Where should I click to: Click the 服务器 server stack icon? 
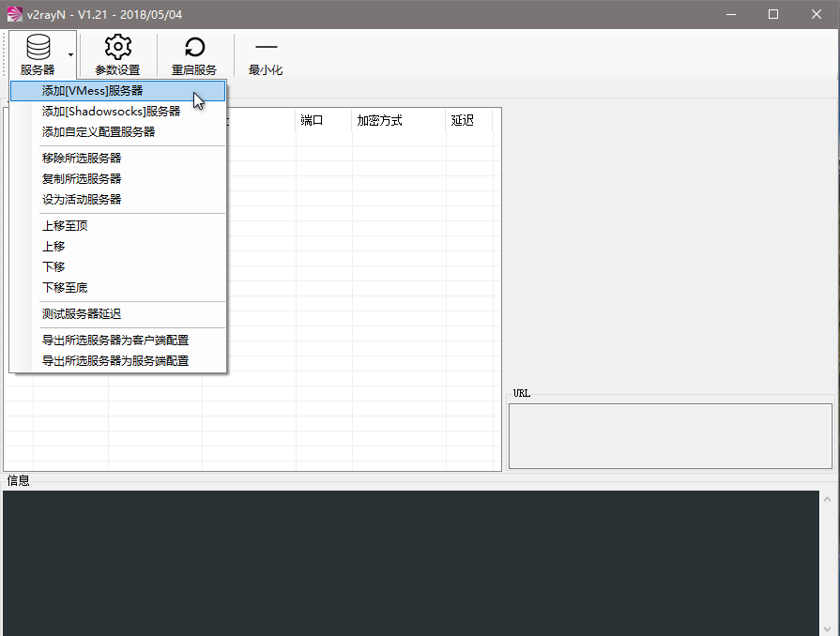click(x=38, y=47)
